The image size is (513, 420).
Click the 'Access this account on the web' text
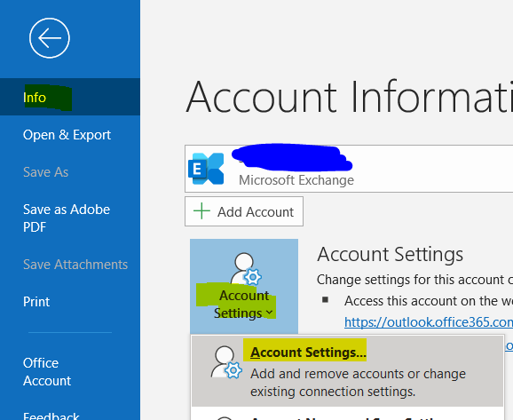(x=429, y=301)
